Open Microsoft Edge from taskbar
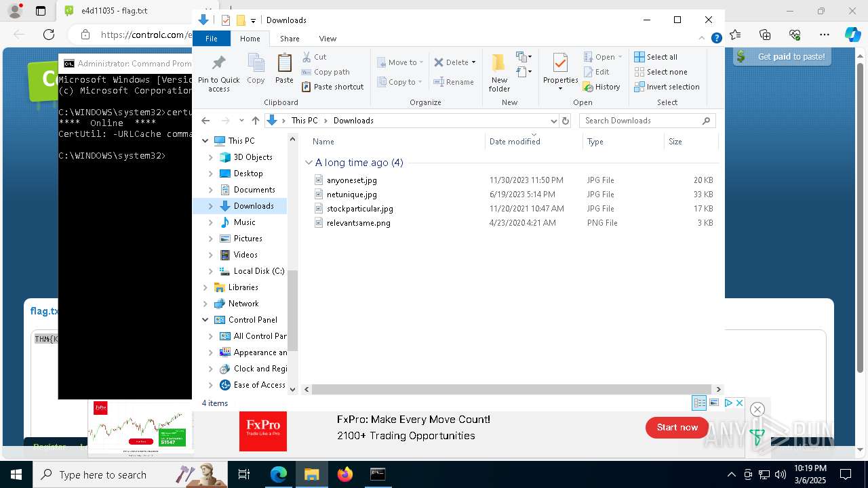 click(x=279, y=474)
